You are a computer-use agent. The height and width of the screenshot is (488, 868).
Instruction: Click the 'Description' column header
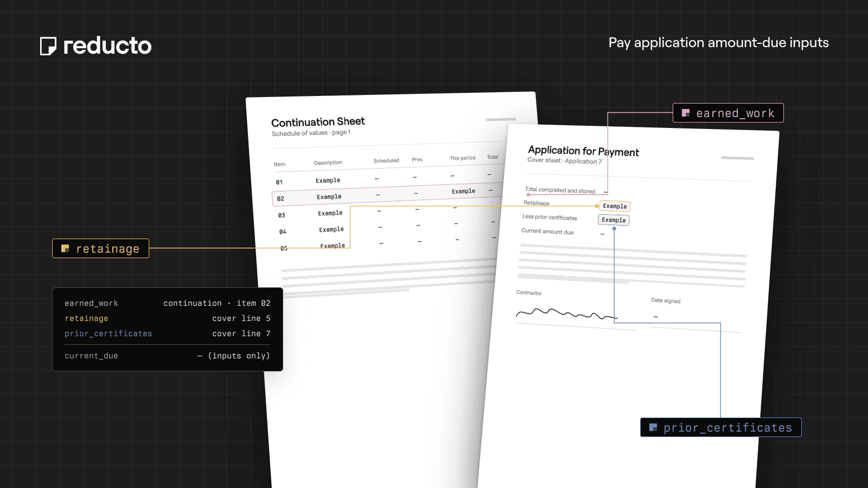point(328,163)
